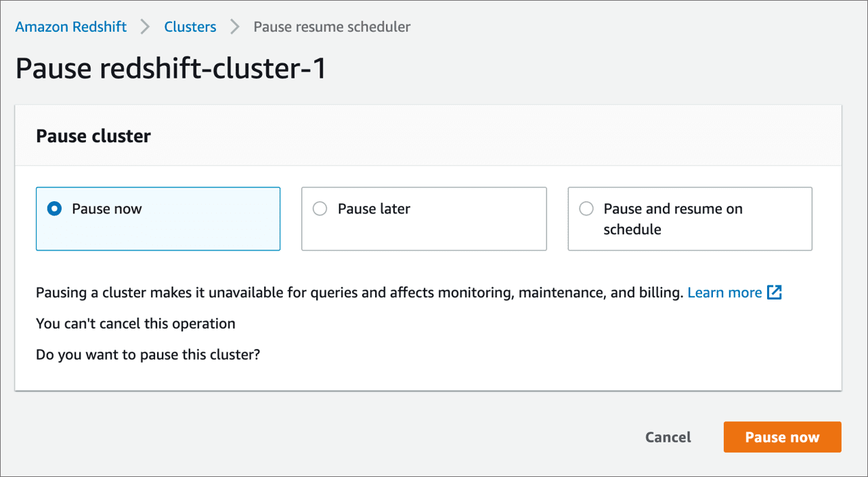The height and width of the screenshot is (477, 868).
Task: Click the schedule option's label text
Action: (x=672, y=219)
